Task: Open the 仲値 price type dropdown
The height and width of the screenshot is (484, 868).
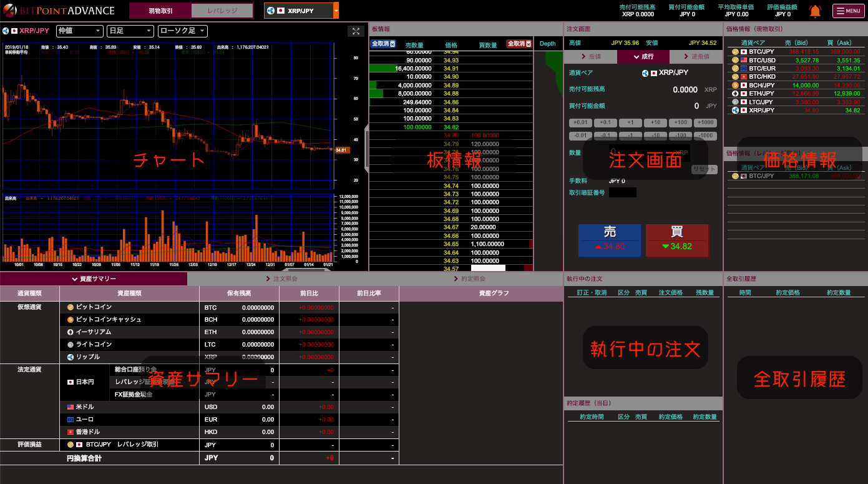Action: pos(80,31)
